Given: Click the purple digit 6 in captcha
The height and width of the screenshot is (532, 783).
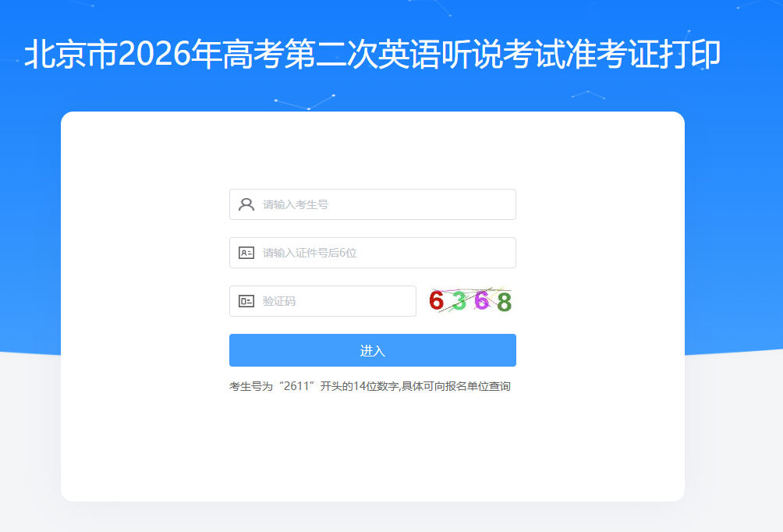Looking at the screenshot, I should point(481,300).
